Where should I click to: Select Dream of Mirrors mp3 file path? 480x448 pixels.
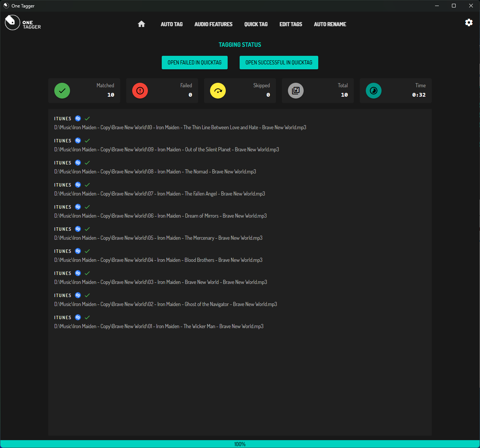[161, 216]
